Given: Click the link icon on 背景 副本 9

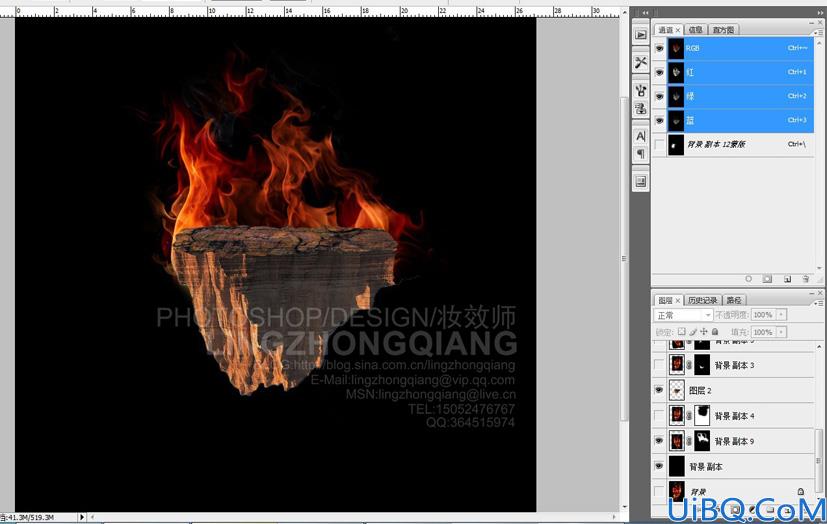Looking at the screenshot, I should 689,441.
